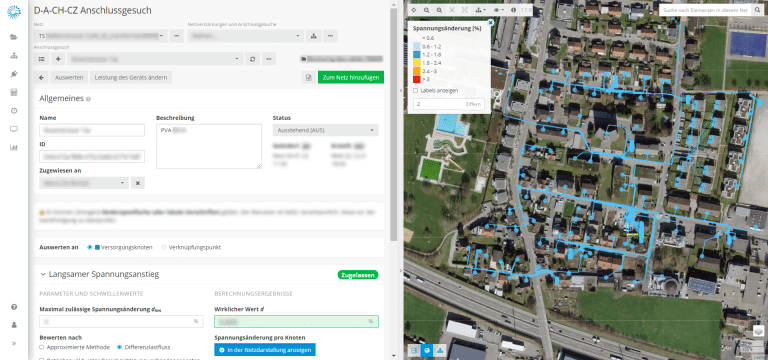Viewport: 768px width, 360px height.
Task: Center the map with crosshair icon
Action: point(414,10)
